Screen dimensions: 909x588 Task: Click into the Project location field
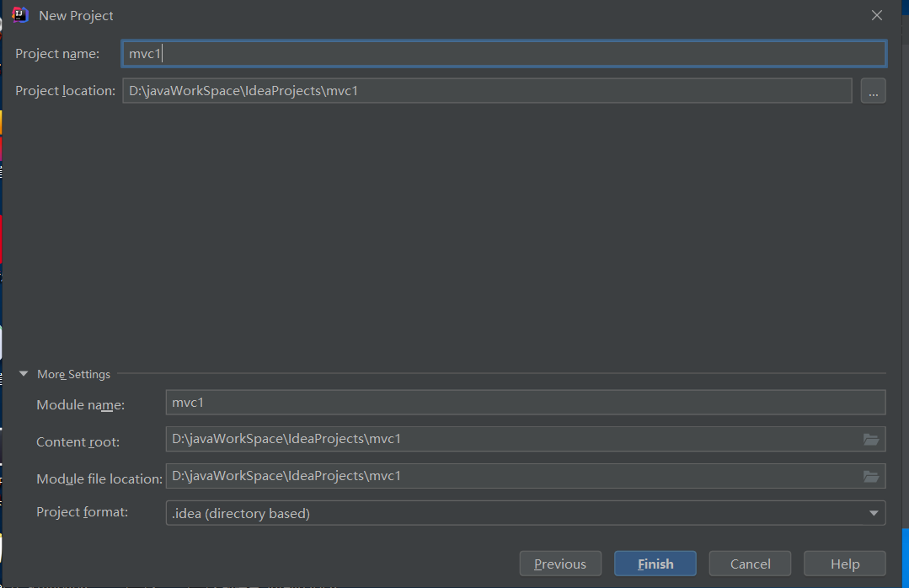pos(487,91)
